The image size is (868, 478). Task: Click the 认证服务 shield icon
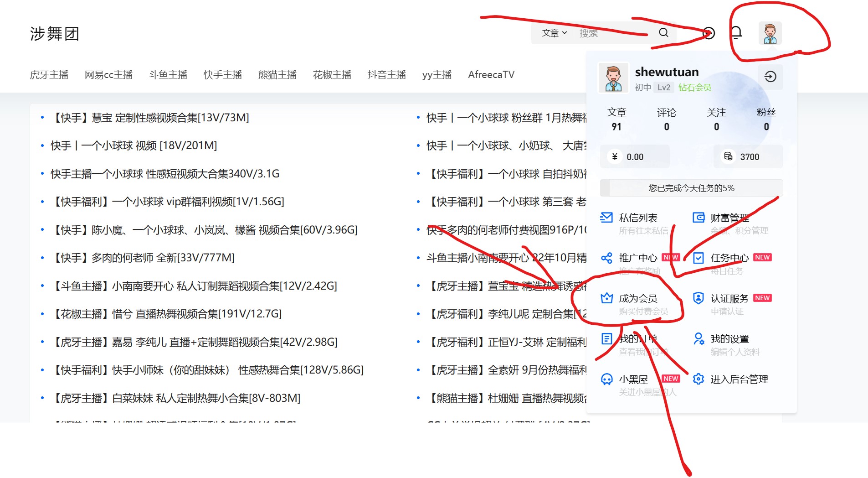699,298
